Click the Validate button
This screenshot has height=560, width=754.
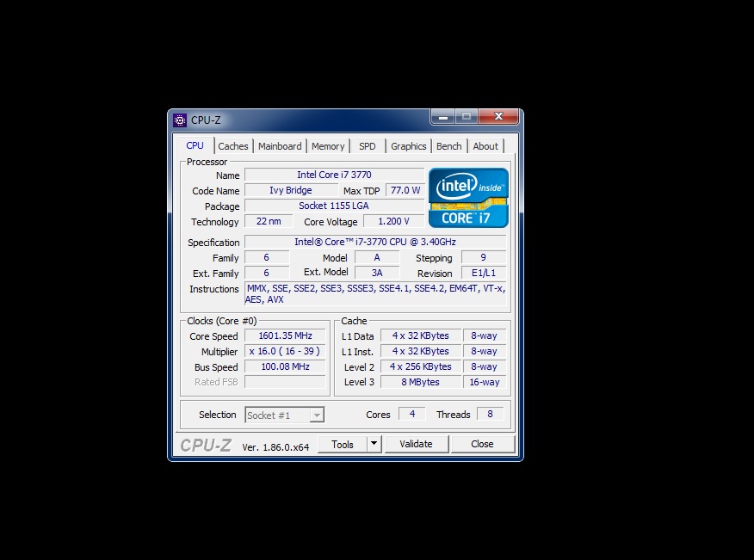(416, 444)
